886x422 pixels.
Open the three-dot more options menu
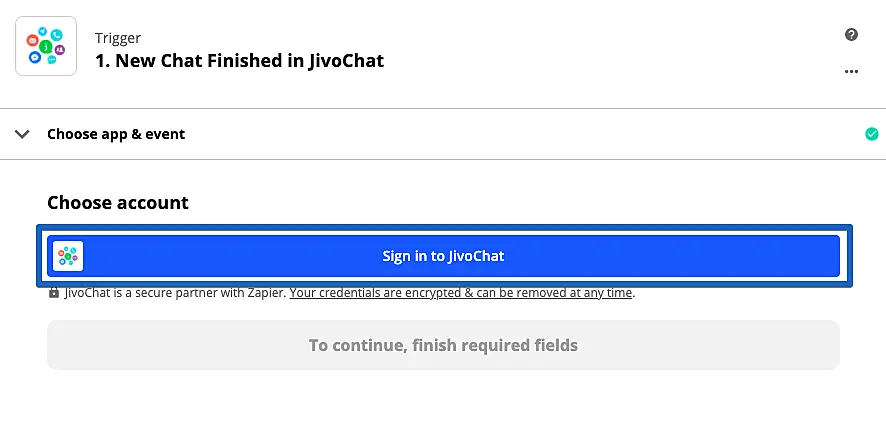851,71
